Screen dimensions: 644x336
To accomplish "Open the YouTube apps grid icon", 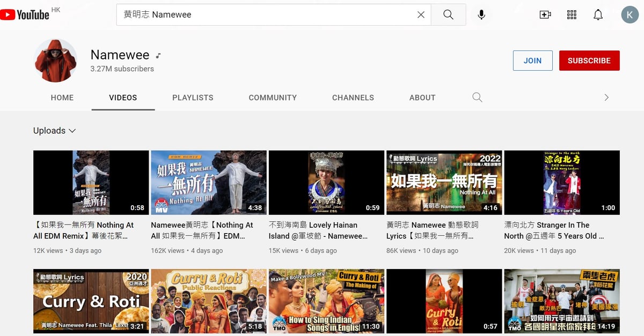I will 572,15.
